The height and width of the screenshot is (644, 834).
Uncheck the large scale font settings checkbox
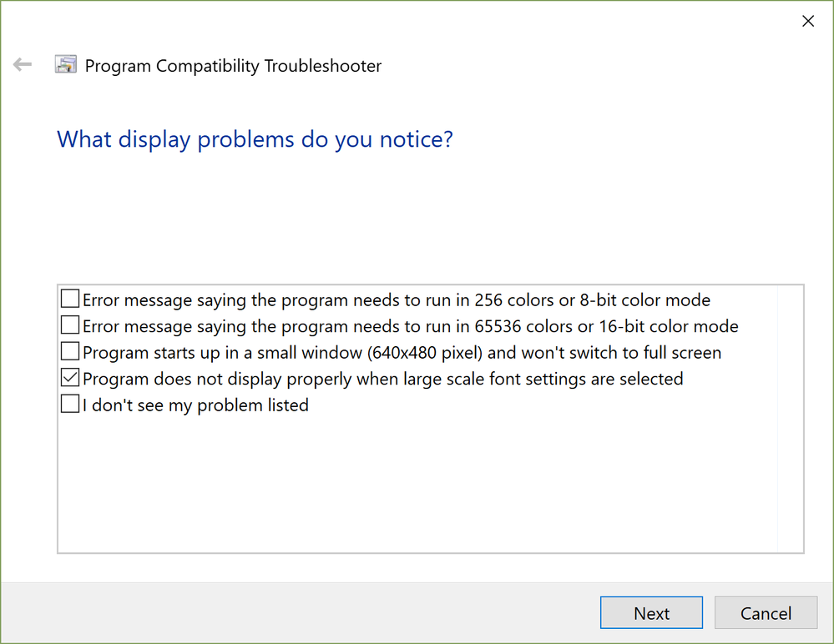click(x=70, y=379)
